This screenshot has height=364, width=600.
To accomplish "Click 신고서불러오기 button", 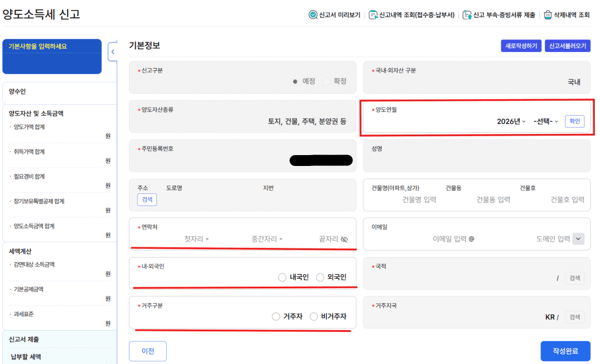I will pos(567,46).
